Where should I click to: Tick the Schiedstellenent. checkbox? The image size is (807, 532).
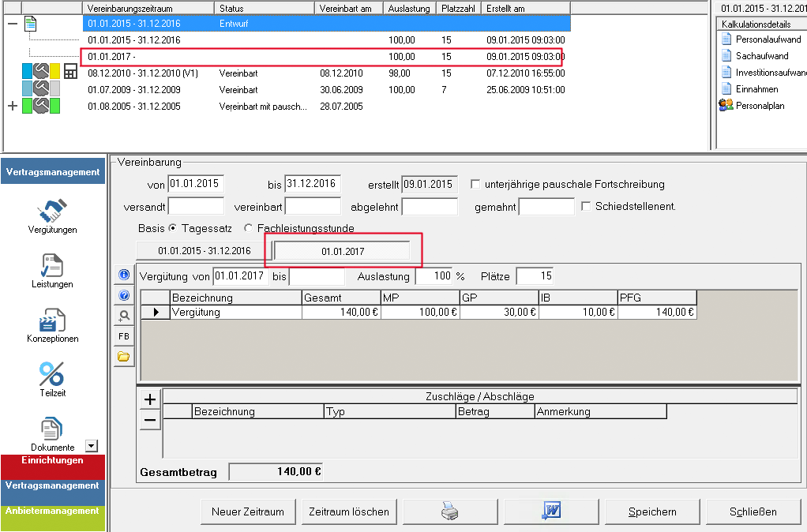point(586,206)
